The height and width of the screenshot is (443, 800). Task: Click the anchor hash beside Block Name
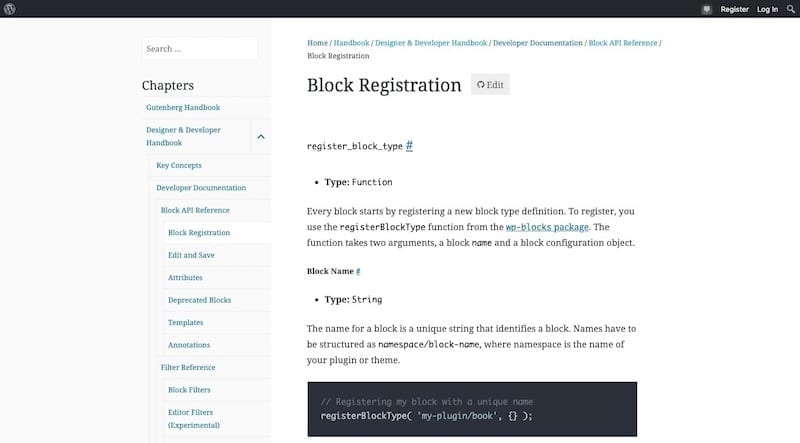358,271
